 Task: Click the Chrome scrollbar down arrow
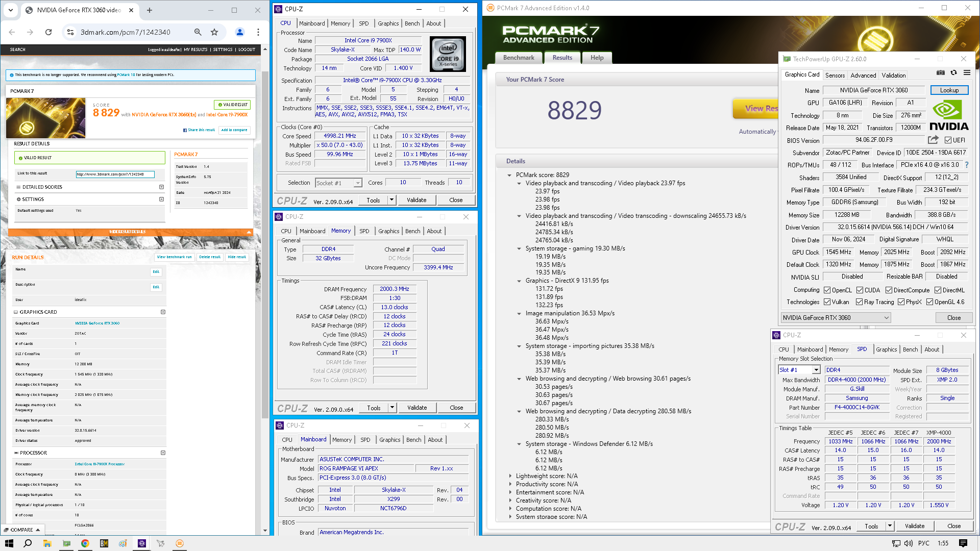(265, 531)
